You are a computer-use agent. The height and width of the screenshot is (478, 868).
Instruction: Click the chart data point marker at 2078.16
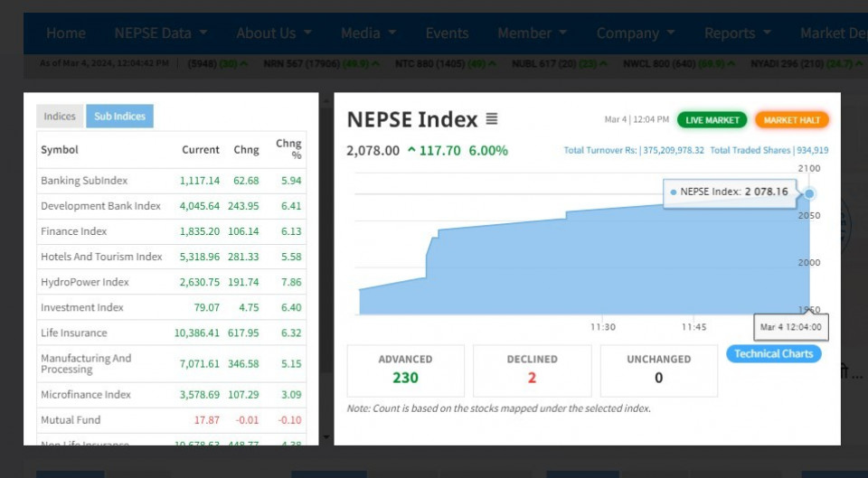(809, 193)
